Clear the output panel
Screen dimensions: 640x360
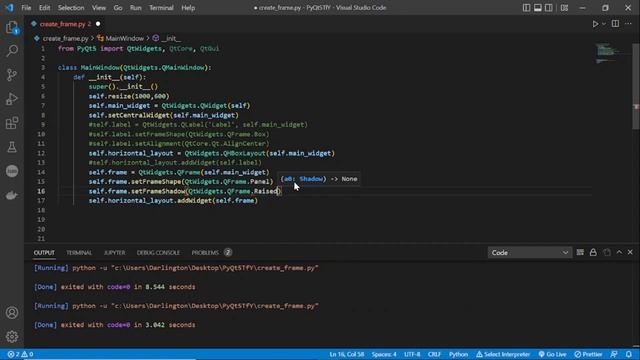580,253
